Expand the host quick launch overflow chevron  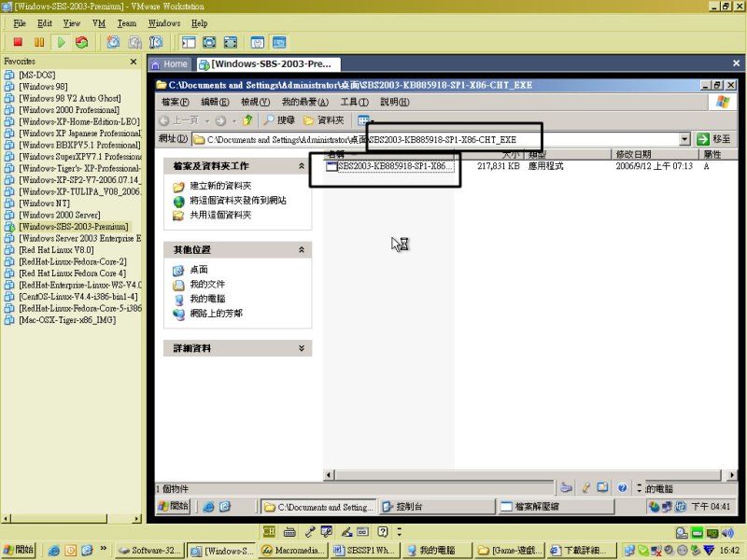tap(104, 549)
